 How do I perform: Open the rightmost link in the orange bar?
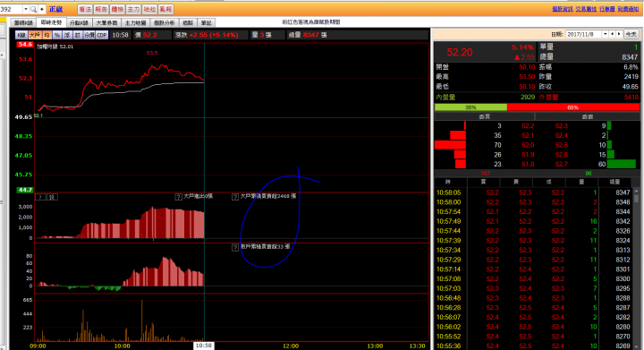[628, 9]
